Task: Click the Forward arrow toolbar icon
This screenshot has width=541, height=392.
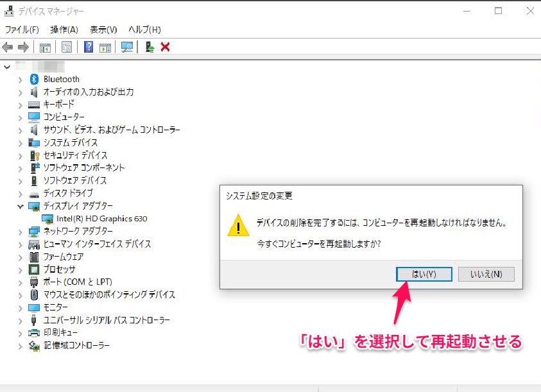Action: click(x=23, y=47)
